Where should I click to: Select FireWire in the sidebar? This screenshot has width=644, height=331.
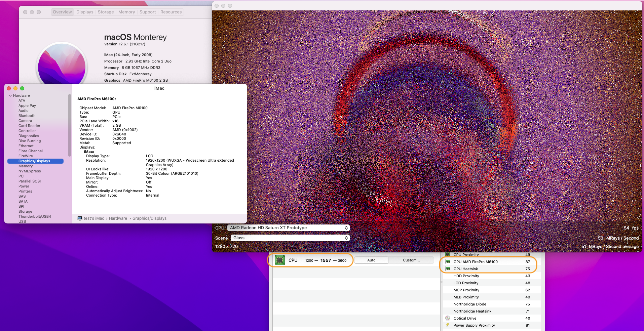pos(26,156)
